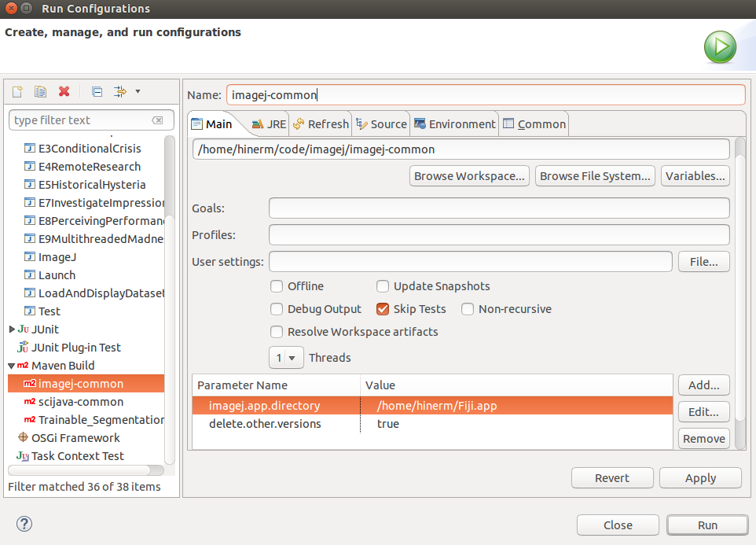This screenshot has width=756, height=545.
Task: Open the Threads count dropdown
Action: tap(286, 358)
